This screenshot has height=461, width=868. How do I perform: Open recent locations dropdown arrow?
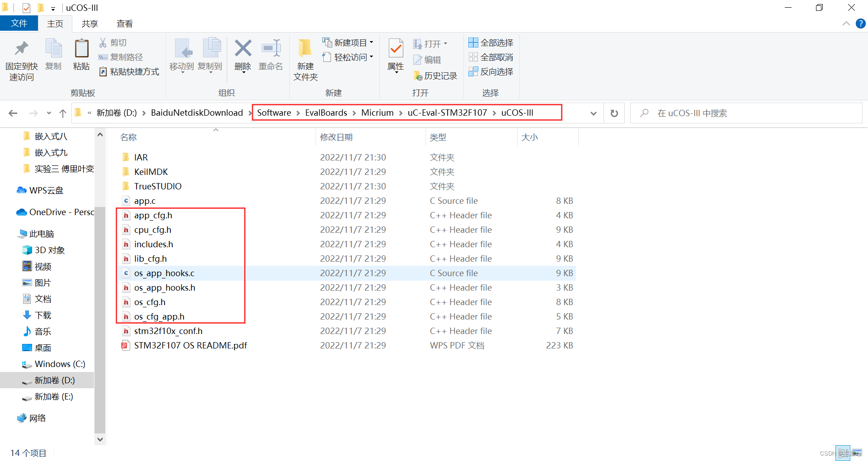[x=49, y=113]
